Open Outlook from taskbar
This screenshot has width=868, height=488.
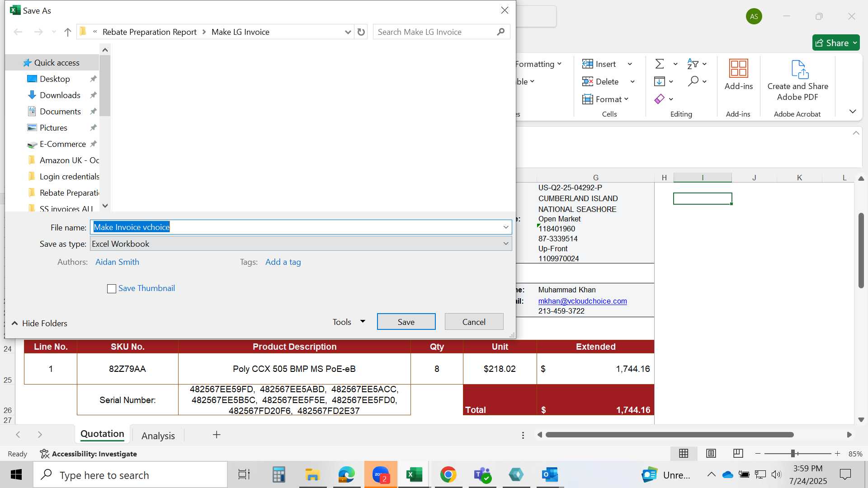[550, 475]
